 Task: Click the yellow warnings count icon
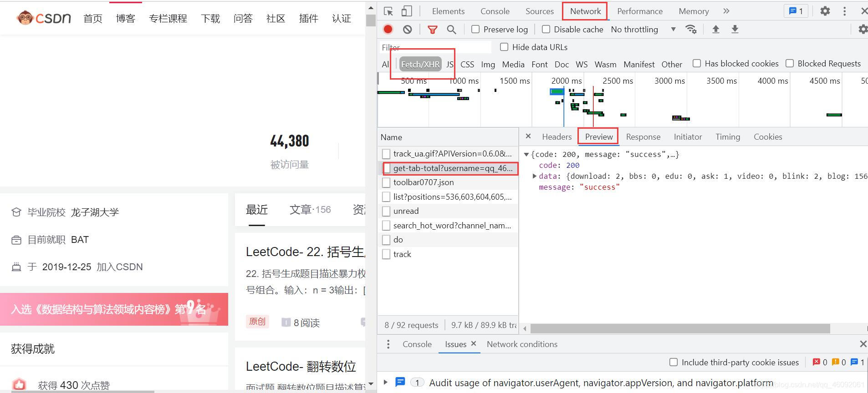835,362
